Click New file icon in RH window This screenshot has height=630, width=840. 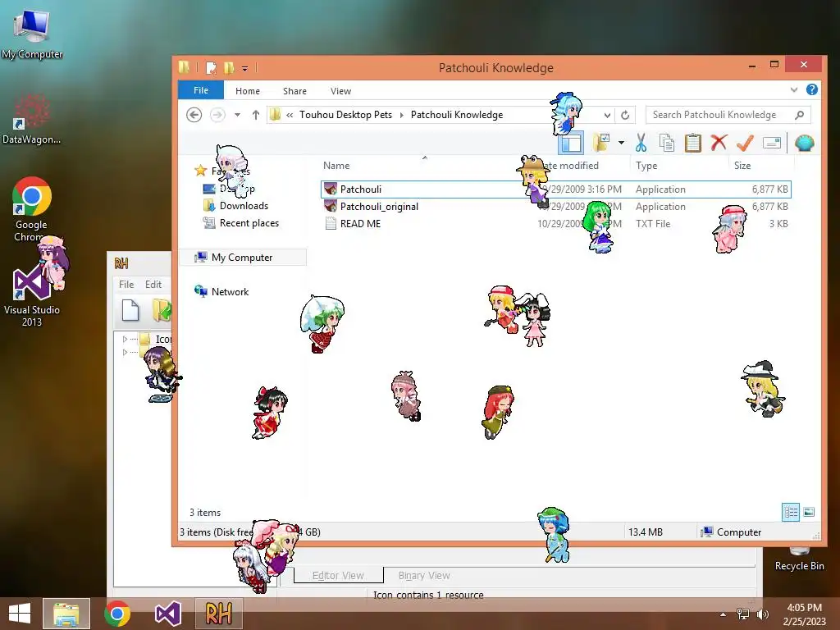tap(130, 310)
